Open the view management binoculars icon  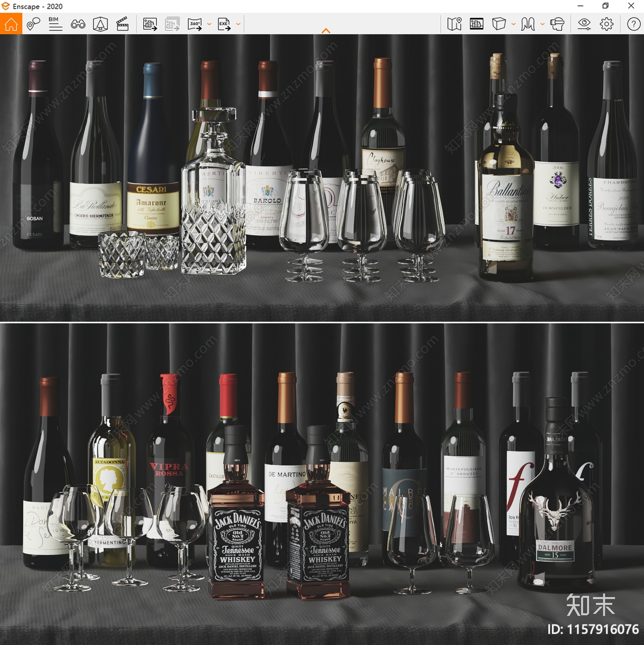pyautogui.click(x=78, y=25)
